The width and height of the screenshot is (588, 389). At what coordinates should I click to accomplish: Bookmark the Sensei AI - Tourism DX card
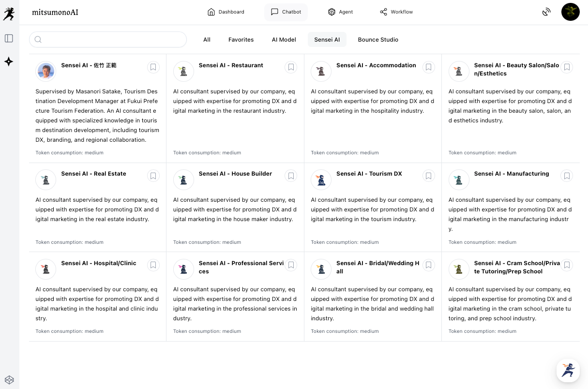(428, 176)
